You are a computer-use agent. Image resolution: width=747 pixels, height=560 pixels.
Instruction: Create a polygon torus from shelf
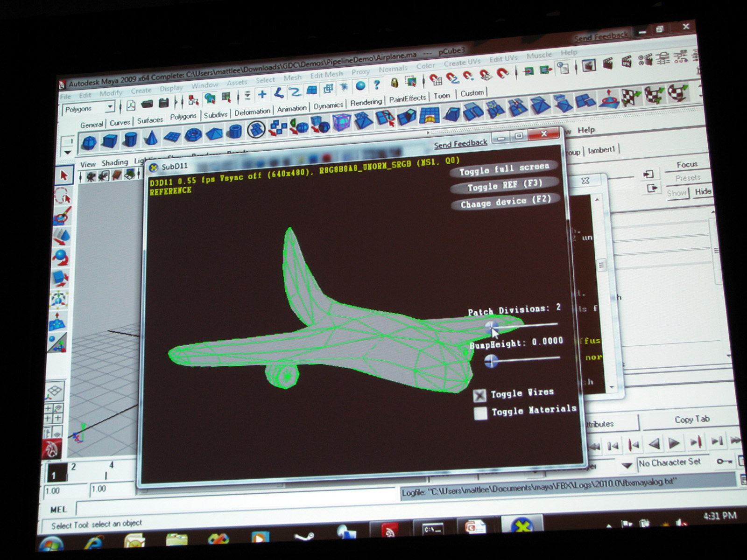click(193, 135)
